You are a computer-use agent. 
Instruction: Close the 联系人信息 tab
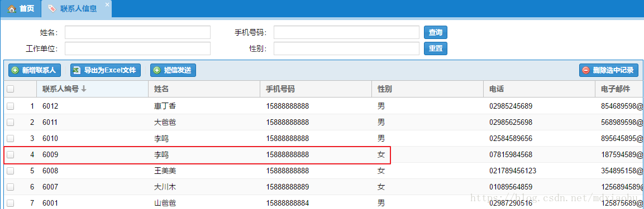click(x=107, y=4)
